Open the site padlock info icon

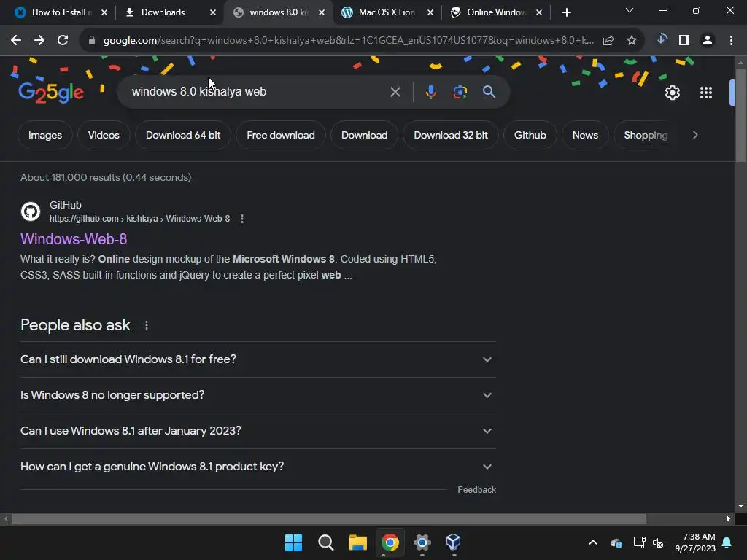point(92,41)
